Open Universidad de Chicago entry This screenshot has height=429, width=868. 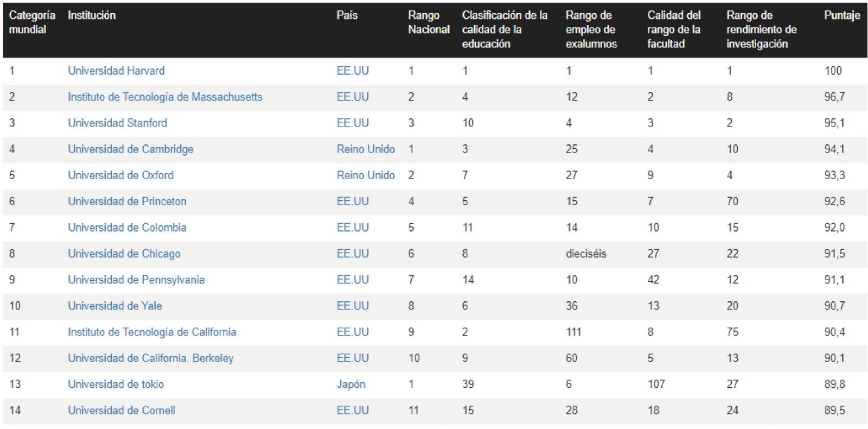pyautogui.click(x=124, y=254)
